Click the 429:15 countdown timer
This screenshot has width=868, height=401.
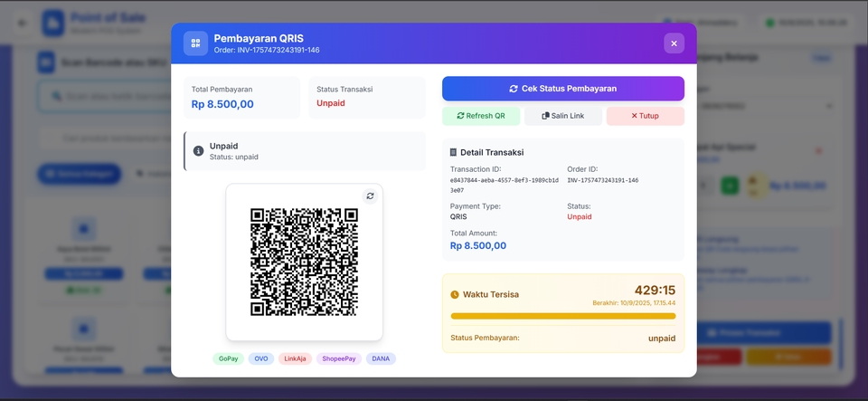(x=655, y=291)
